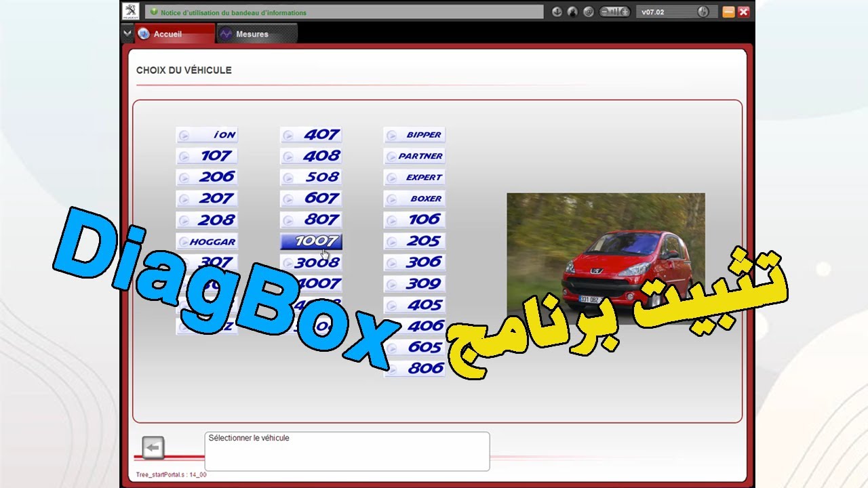868x488 pixels.
Task: Select the 309 vehicle
Action: (414, 284)
